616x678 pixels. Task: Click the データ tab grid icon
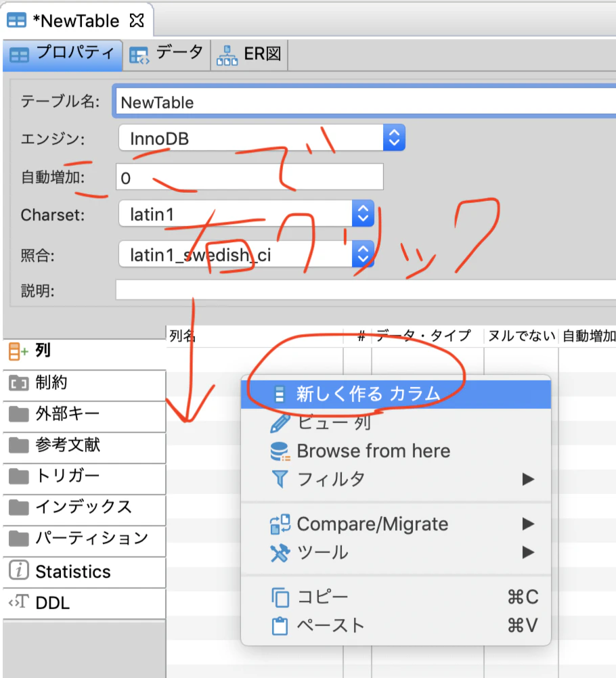coord(139,55)
